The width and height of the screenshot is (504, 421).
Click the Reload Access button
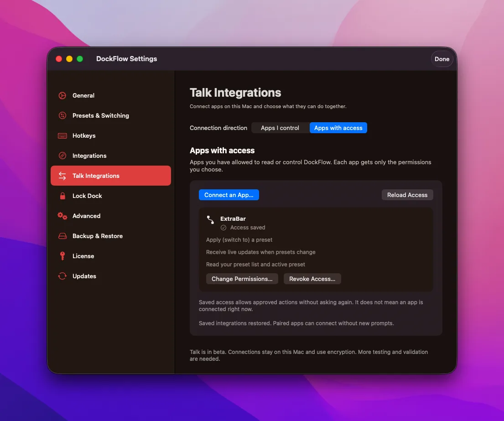pyautogui.click(x=407, y=195)
